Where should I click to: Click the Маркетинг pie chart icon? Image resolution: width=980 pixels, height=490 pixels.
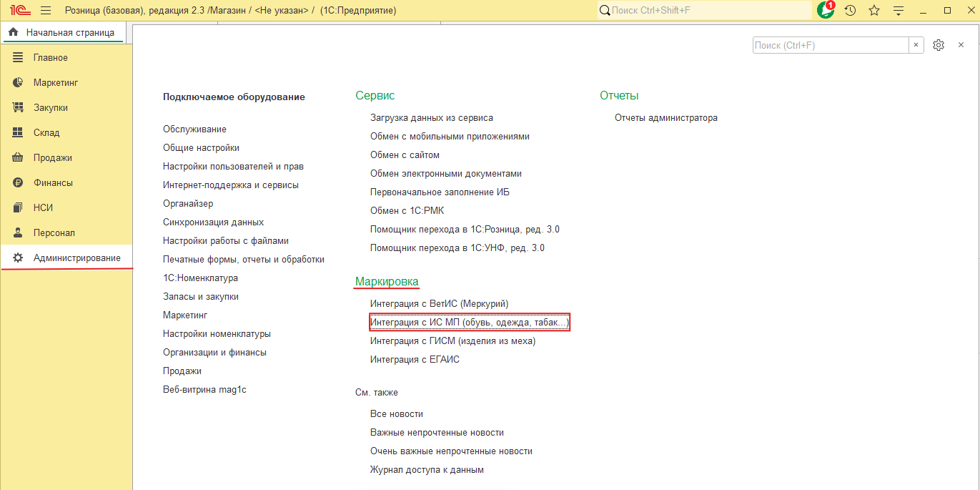click(19, 82)
